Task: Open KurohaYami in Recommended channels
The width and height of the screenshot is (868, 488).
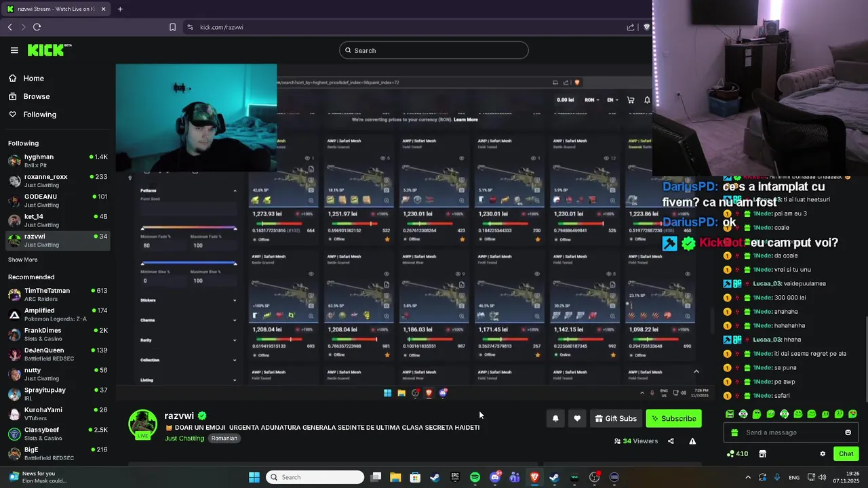Action: (58, 413)
